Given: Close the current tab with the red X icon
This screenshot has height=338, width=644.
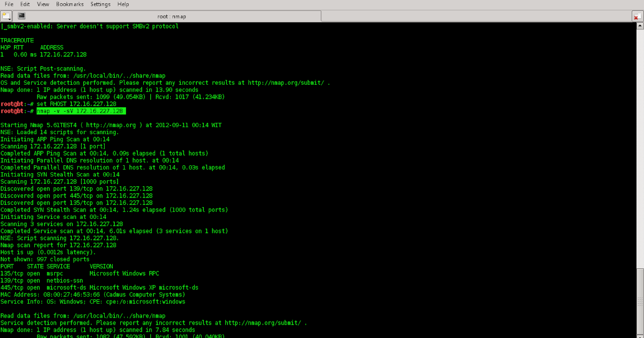Looking at the screenshot, I should (638, 16).
